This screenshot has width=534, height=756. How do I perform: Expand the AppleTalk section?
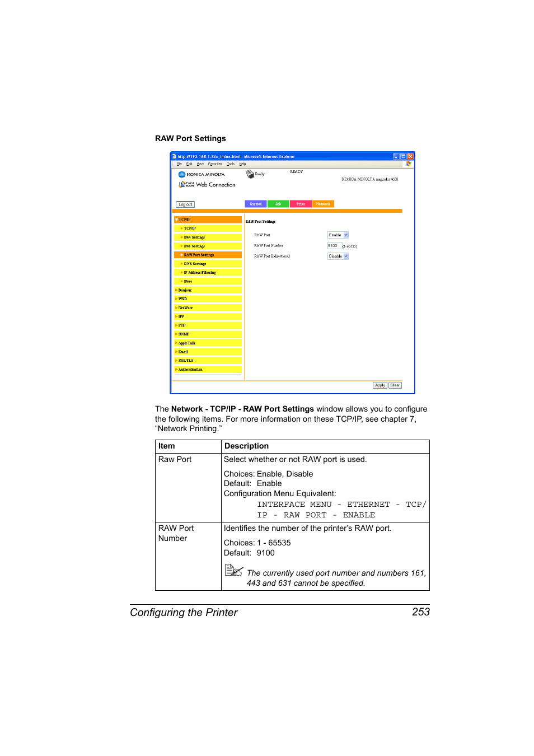(208, 343)
